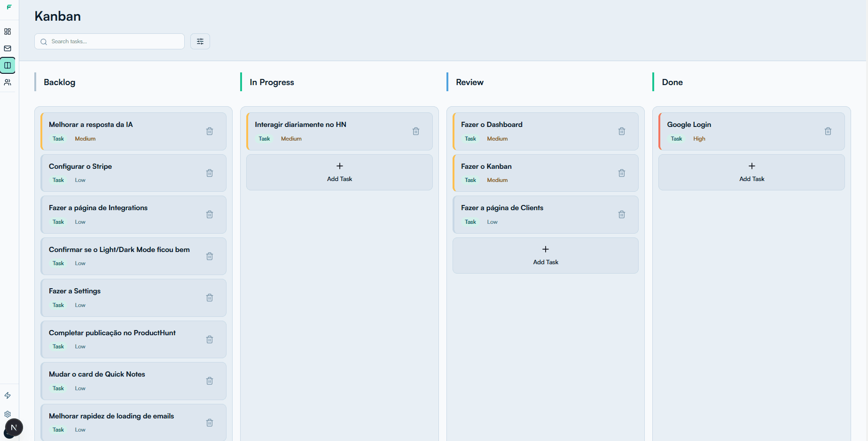Click the app logo at top left

click(x=9, y=7)
